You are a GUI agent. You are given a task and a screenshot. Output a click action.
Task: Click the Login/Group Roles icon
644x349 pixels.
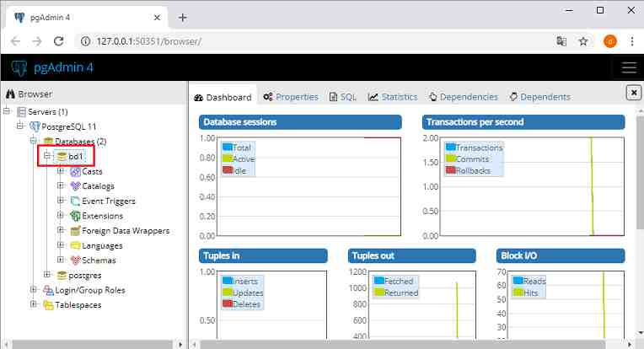coord(48,290)
